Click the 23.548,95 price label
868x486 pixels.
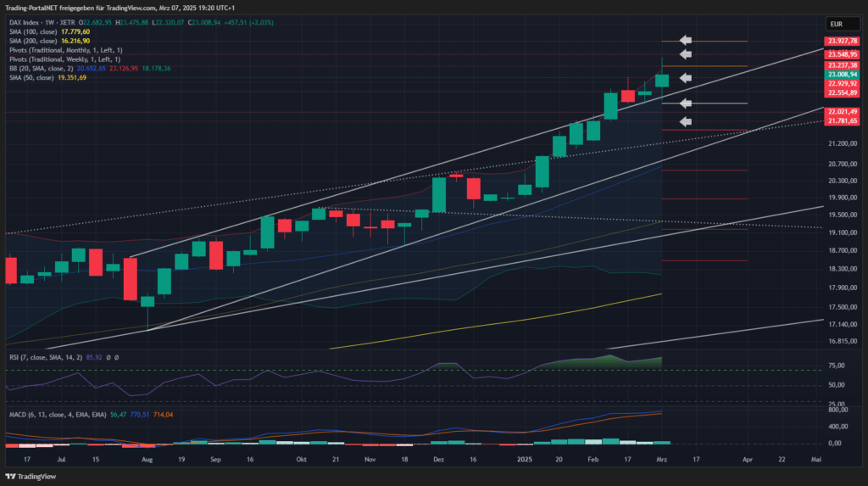[x=842, y=54]
